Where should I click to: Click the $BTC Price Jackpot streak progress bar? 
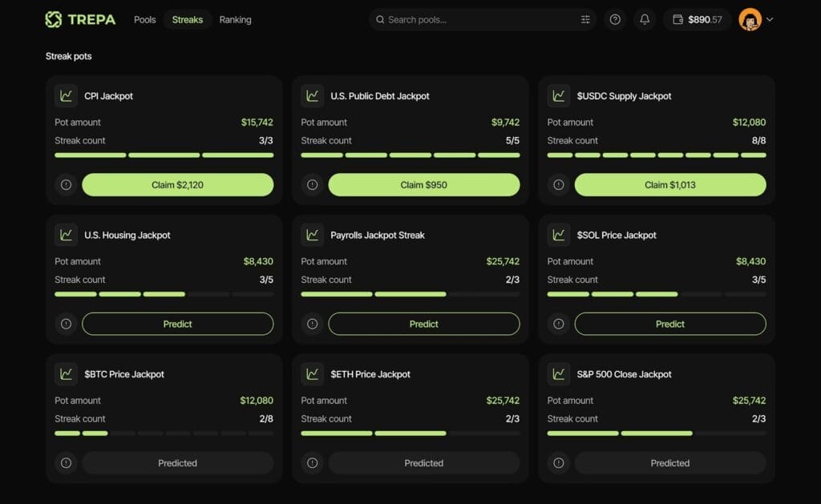[164, 433]
